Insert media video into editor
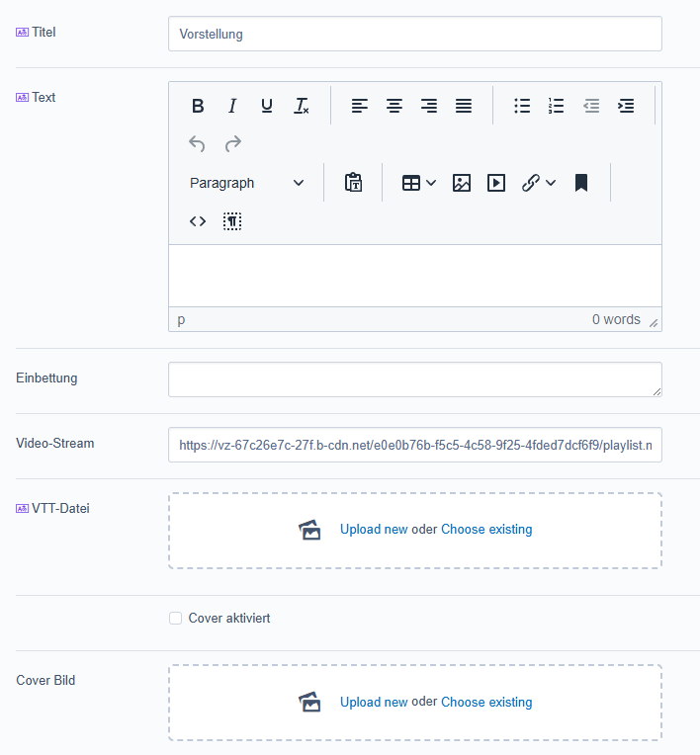This screenshot has height=755, width=700. click(496, 183)
